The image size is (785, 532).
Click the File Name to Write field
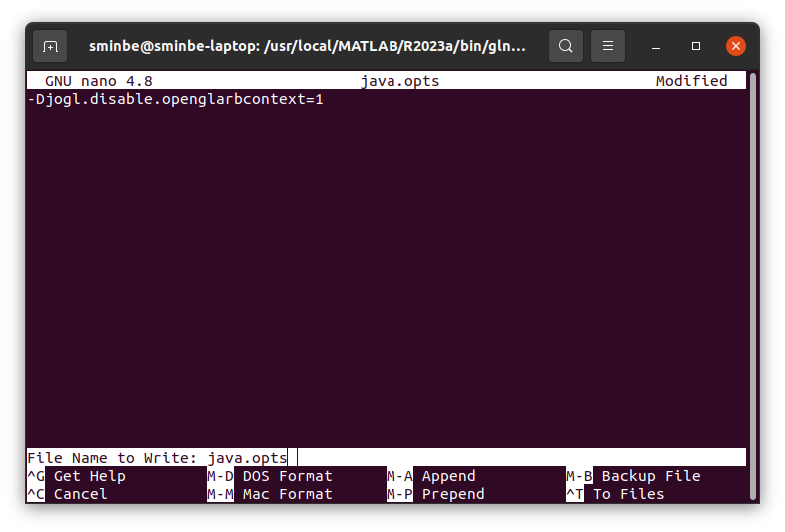(387, 457)
